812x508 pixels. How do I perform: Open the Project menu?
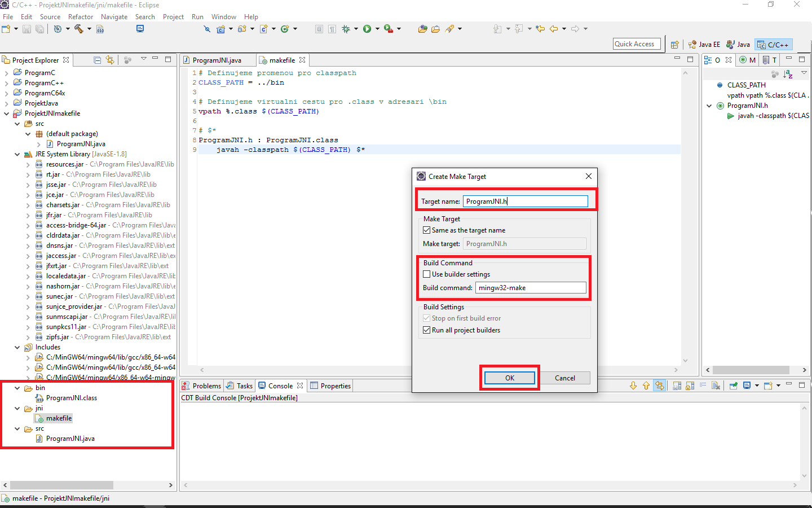point(173,16)
